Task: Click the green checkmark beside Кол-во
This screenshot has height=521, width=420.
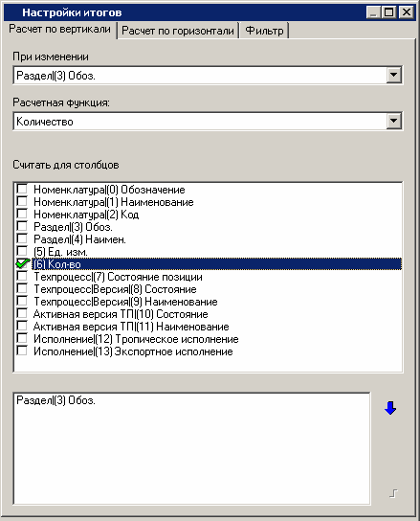Action: click(x=22, y=263)
